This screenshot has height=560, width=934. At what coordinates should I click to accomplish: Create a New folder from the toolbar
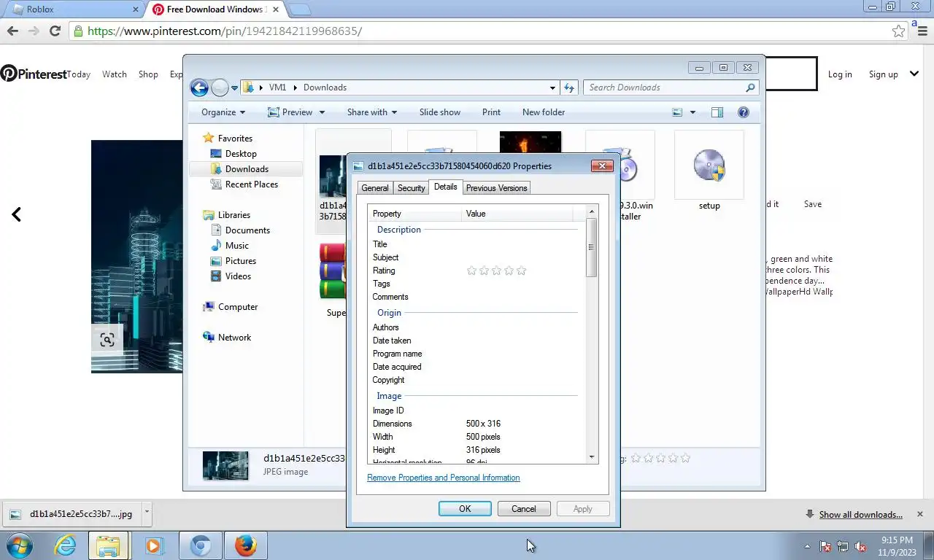click(544, 112)
